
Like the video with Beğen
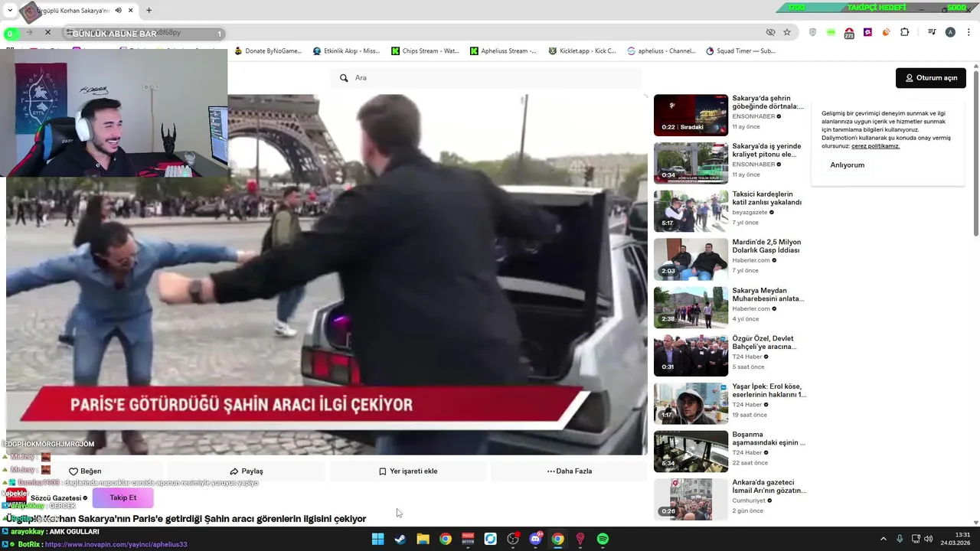click(85, 471)
